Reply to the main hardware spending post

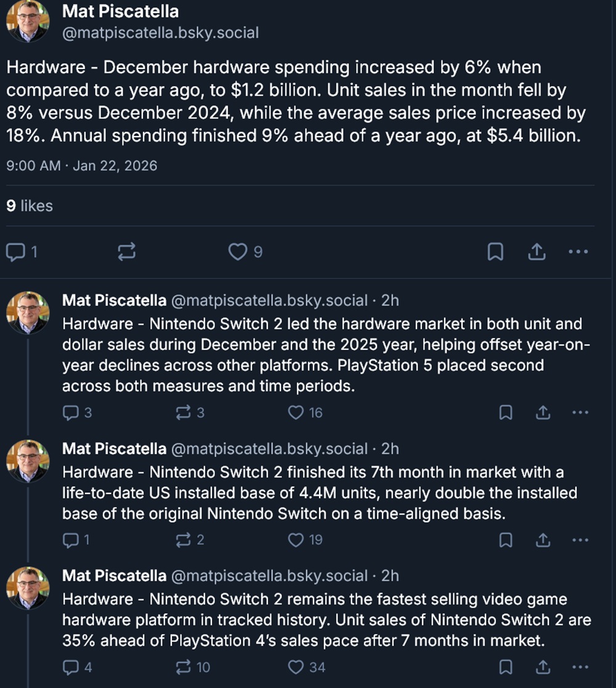(15, 252)
